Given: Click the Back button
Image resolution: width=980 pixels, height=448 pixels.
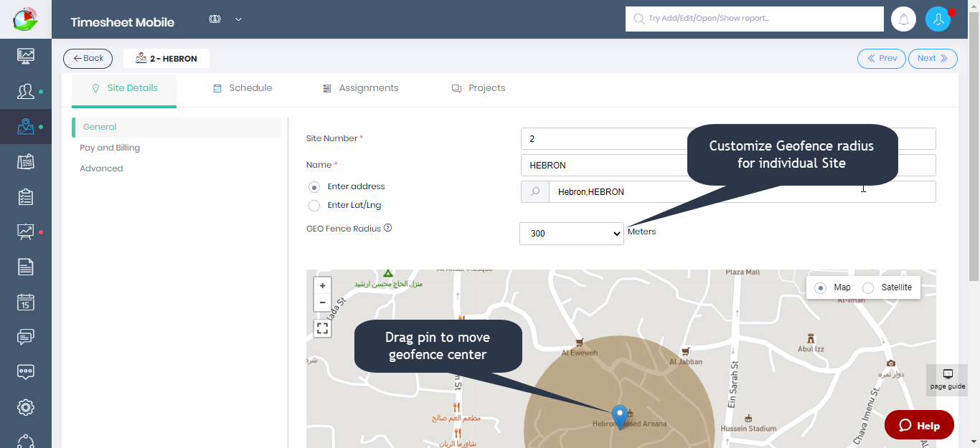Looking at the screenshot, I should 88,59.
